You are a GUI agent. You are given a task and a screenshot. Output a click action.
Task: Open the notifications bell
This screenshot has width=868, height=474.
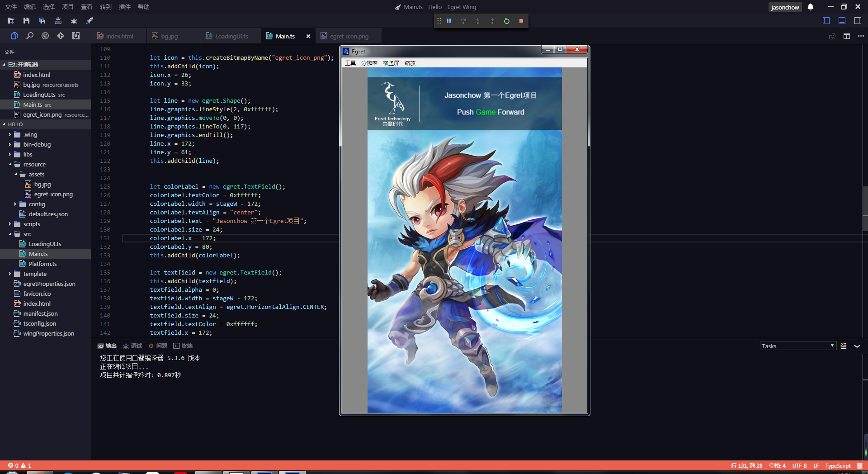point(811,7)
